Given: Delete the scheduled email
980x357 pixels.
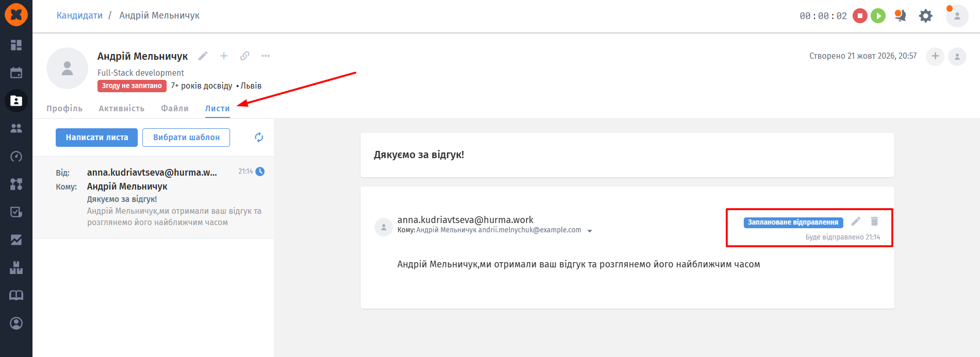Looking at the screenshot, I should [x=874, y=222].
